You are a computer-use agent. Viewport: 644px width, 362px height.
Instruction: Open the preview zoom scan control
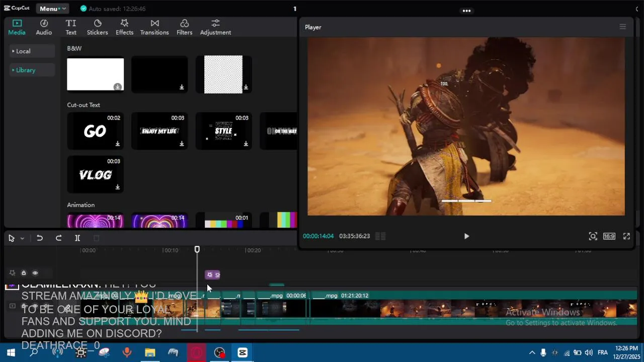click(593, 236)
